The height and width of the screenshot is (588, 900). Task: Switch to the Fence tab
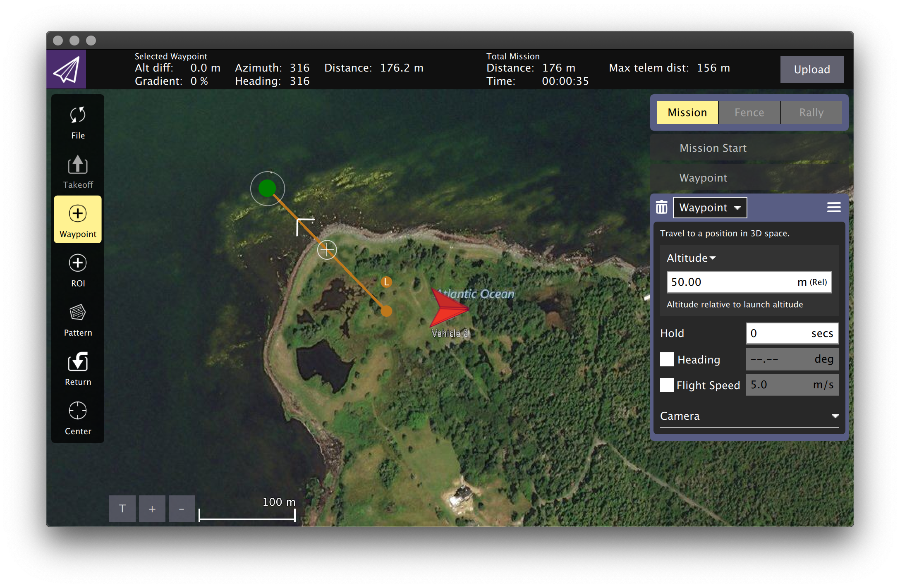coord(749,112)
